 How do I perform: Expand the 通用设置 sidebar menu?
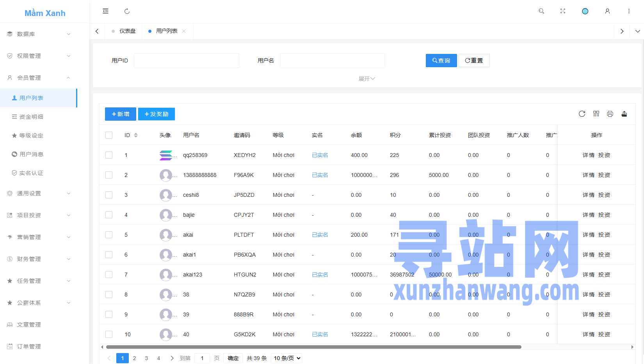point(39,193)
